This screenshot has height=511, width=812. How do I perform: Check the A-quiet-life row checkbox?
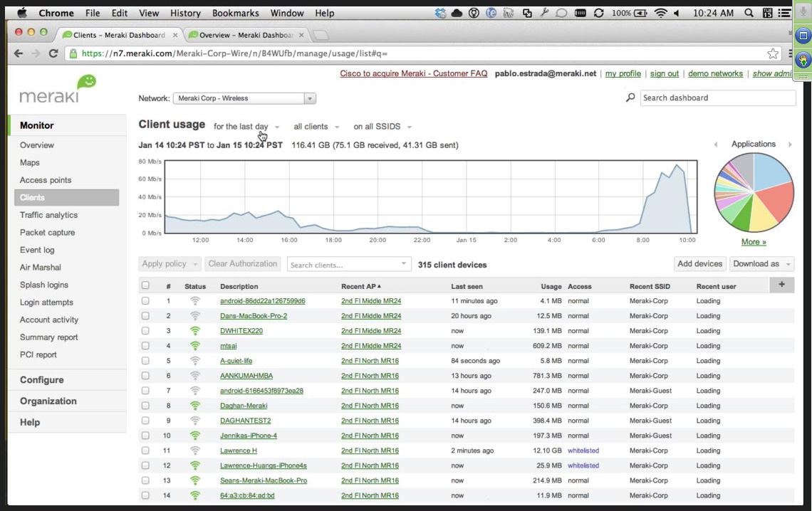[x=145, y=361]
